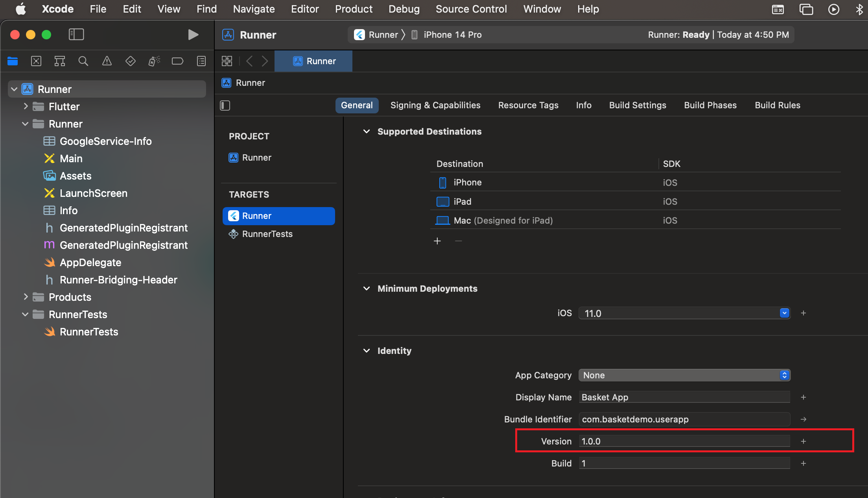Click the menu bar play circle icon

coord(834,9)
